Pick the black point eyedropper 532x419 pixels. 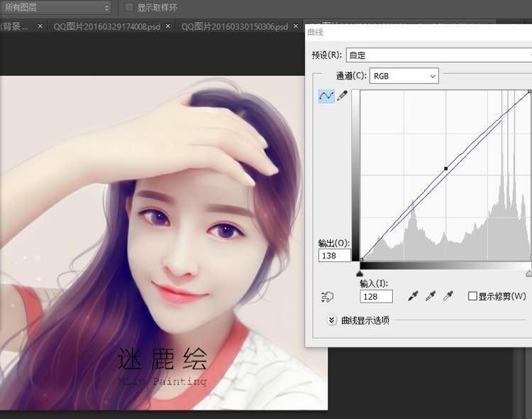click(412, 296)
